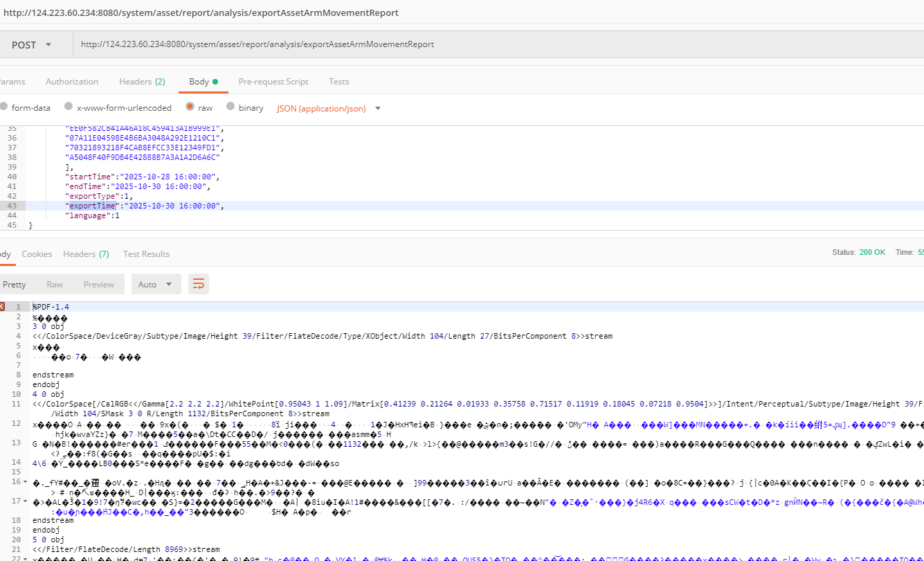The width and height of the screenshot is (924, 561).
Task: View the response Cookies tab
Action: (37, 254)
